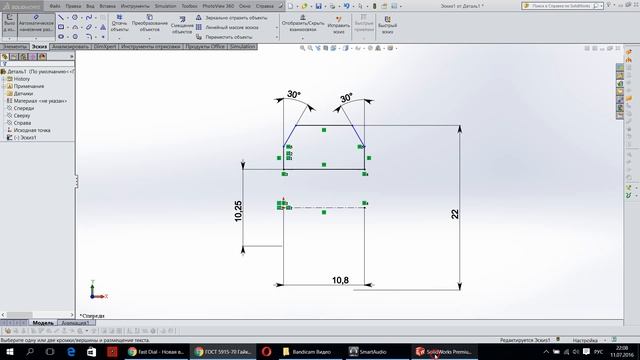Click Move Entities (Переместить объекты)
This screenshot has width=640, height=360.
[224, 37]
